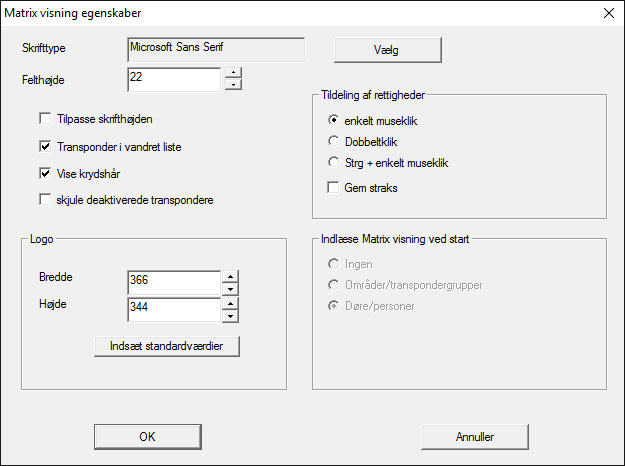
Task: Cancel dialog with Annuller button
Action: click(x=475, y=436)
